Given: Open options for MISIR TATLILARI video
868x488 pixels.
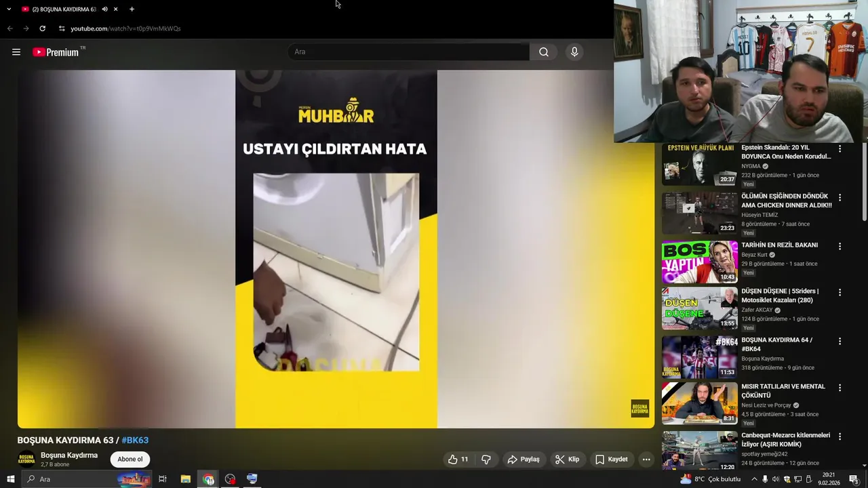Looking at the screenshot, I should click(x=840, y=388).
